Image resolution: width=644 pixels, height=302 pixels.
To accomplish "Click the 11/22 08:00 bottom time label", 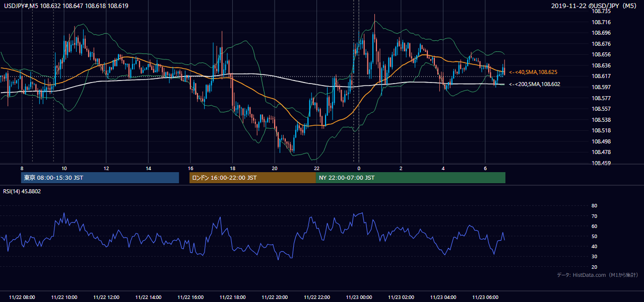I will point(22,297).
